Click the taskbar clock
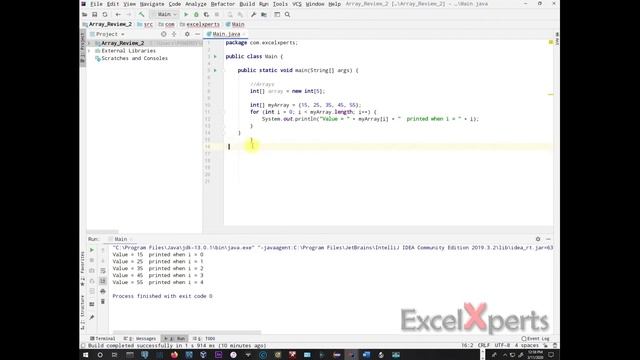 535,355
